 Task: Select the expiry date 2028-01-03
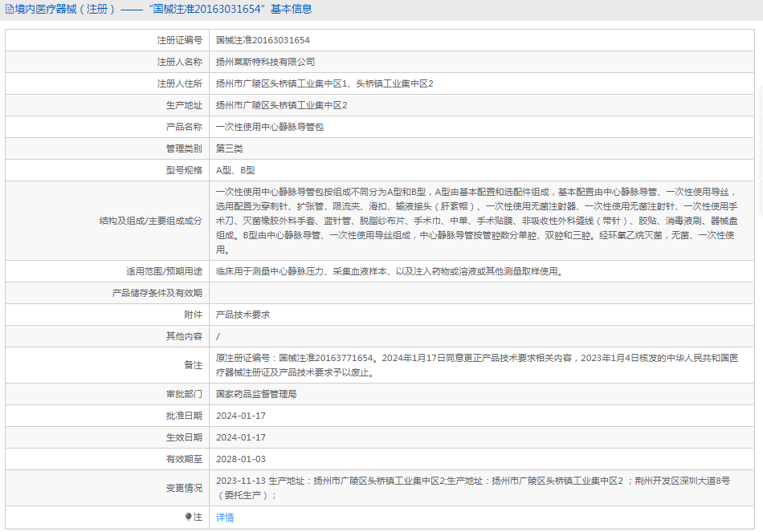pos(241,459)
